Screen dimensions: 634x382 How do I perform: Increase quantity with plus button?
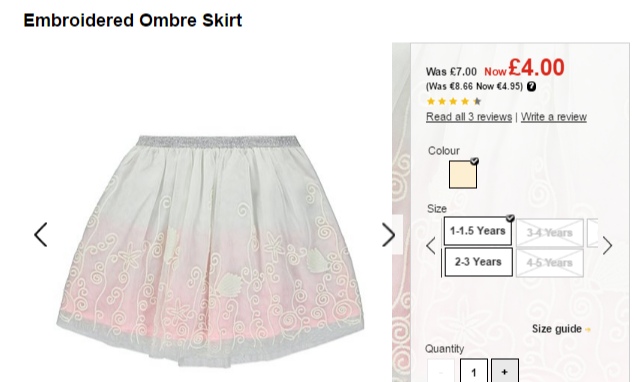pos(505,371)
